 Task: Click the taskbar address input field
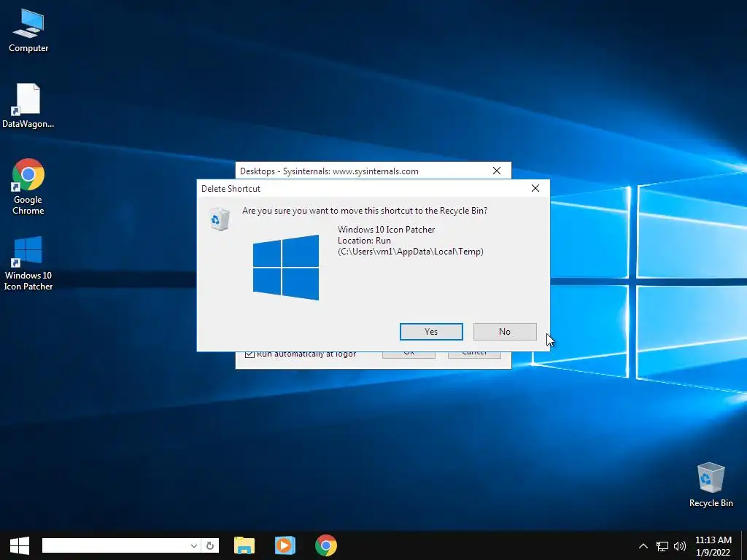pos(115,545)
